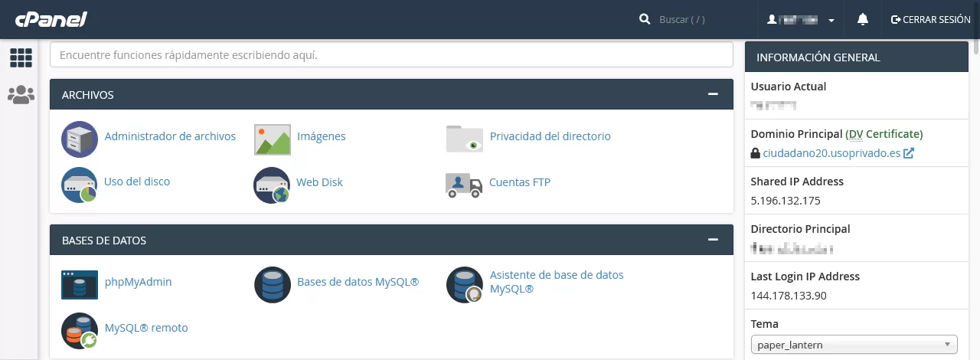This screenshot has height=360, width=980.
Task: Open the Tema paper_lantern dropdown
Action: tap(854, 345)
